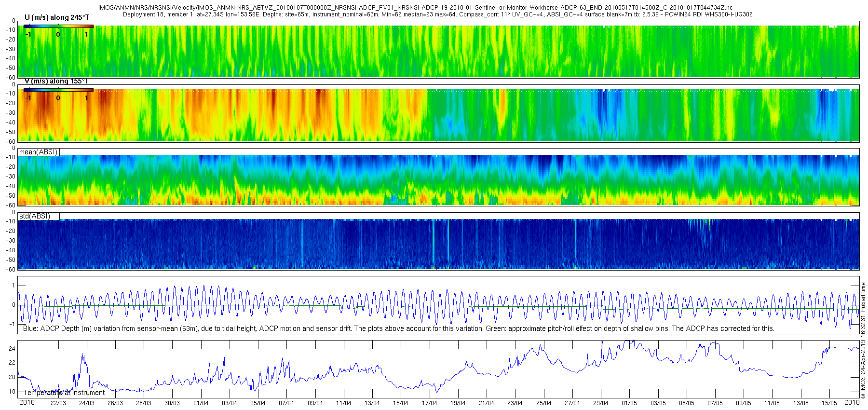Click the '24' temperature axis tick

[x=12, y=349]
